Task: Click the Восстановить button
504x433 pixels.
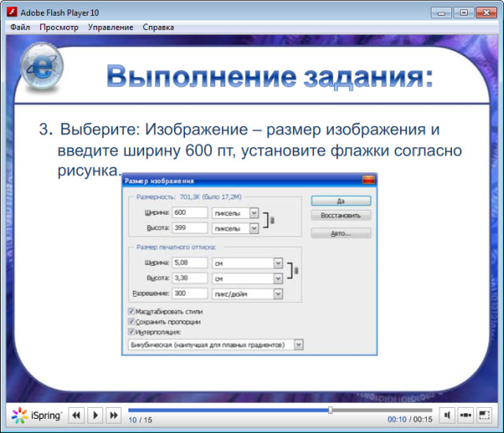Action: [341, 215]
